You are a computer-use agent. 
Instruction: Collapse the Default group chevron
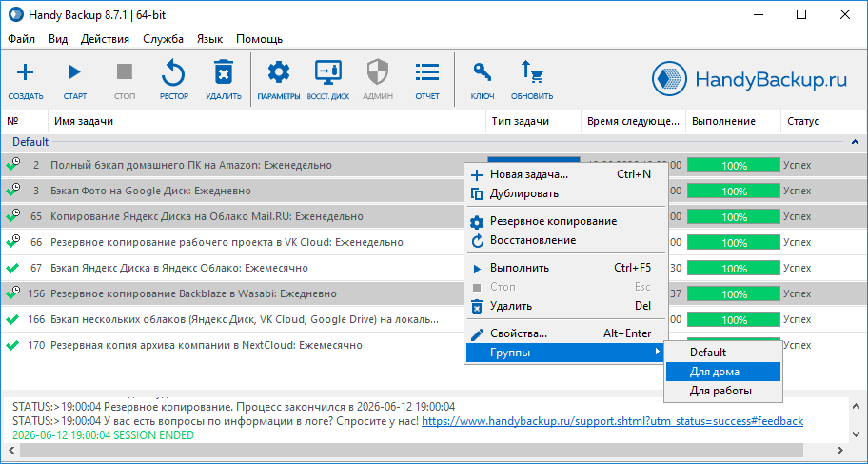tap(856, 142)
